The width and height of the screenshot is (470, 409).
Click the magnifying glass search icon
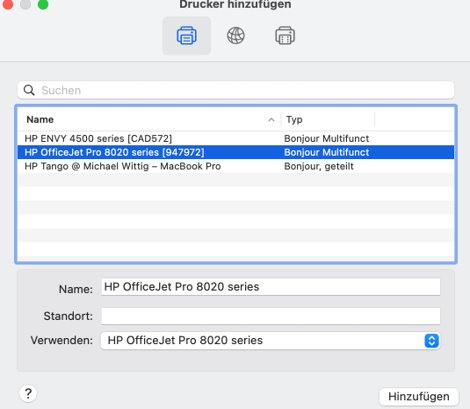(x=29, y=90)
